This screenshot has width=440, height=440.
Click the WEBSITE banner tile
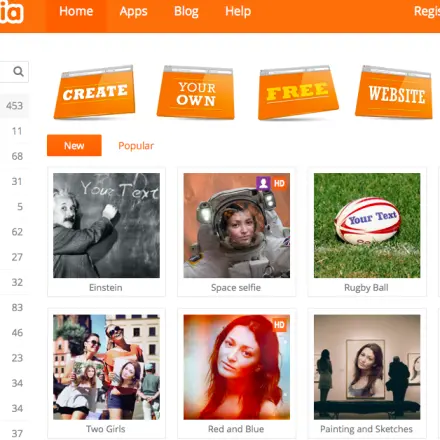tap(396, 92)
